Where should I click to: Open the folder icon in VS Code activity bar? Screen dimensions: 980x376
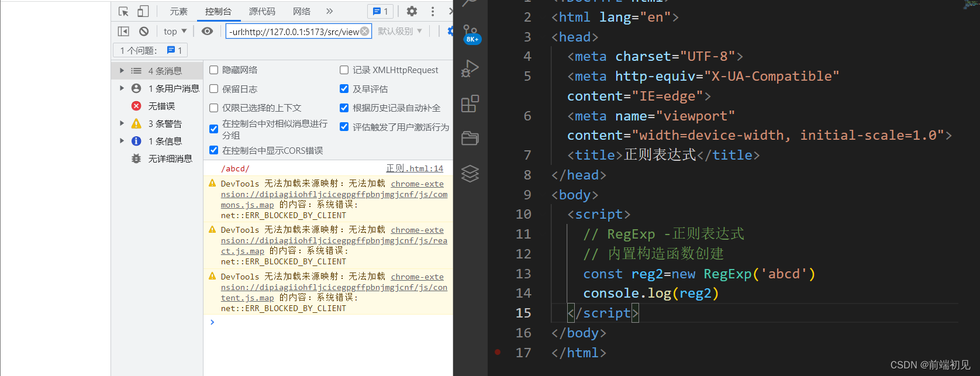pos(470,138)
